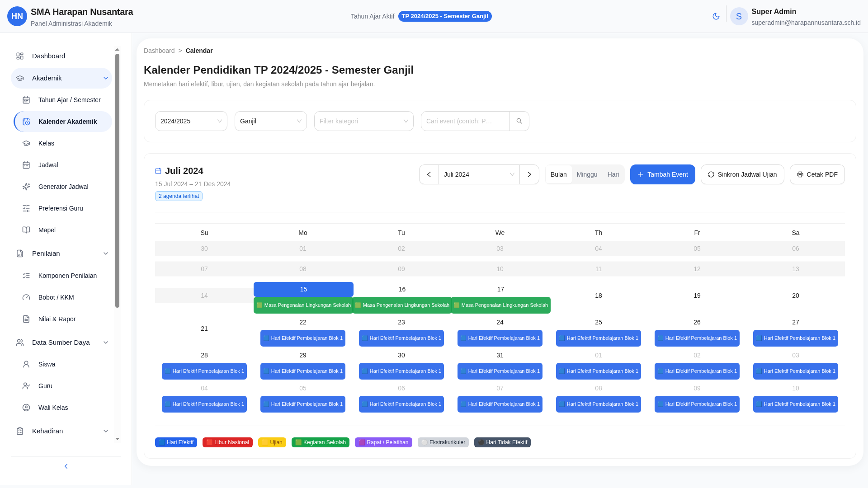Select the Kalender Akademik calendar icon
This screenshot has width=868, height=488.
27,121
